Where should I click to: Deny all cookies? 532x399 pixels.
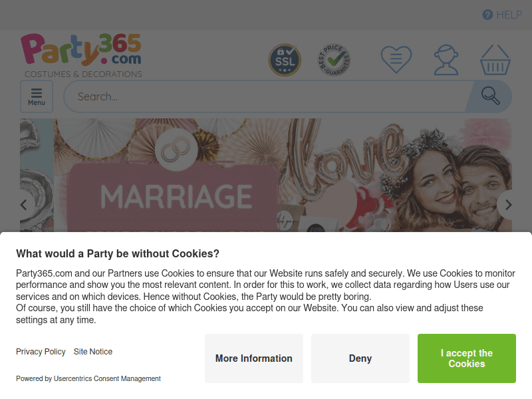click(x=360, y=358)
